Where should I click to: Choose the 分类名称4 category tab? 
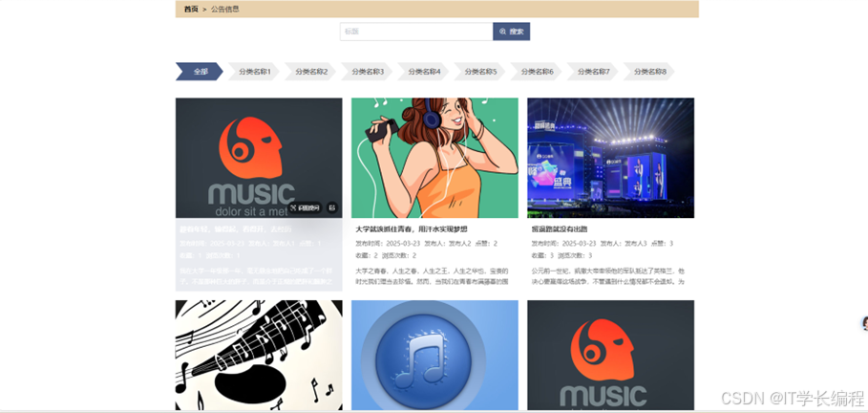[425, 72]
